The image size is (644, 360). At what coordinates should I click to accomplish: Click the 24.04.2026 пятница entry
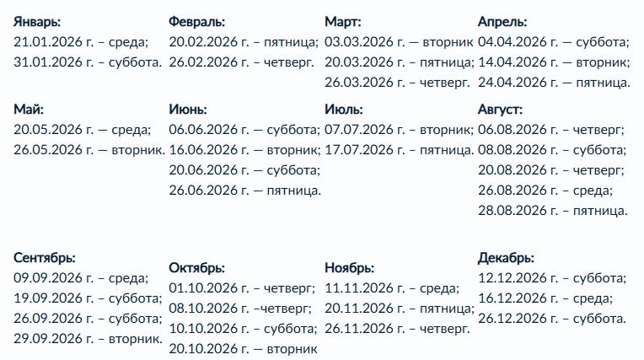[554, 82]
